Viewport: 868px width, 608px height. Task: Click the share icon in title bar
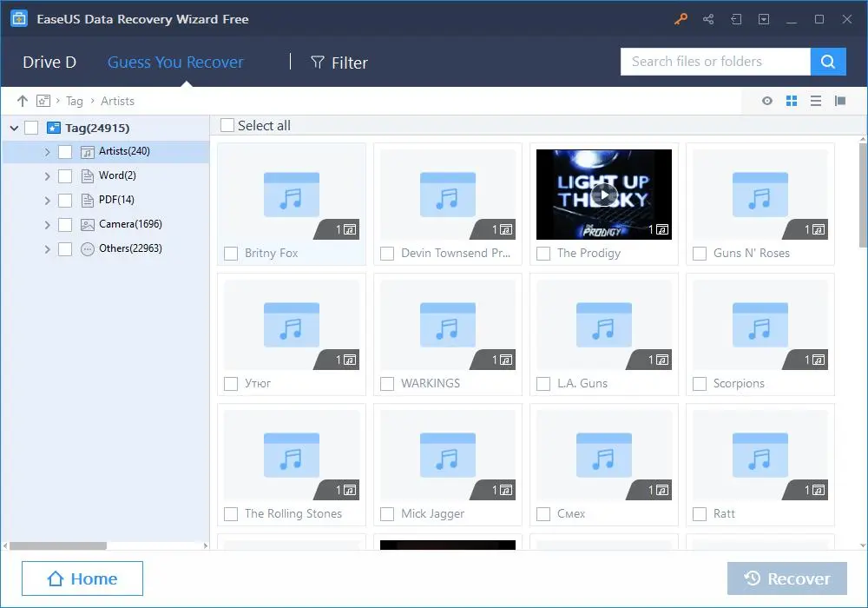tap(708, 19)
